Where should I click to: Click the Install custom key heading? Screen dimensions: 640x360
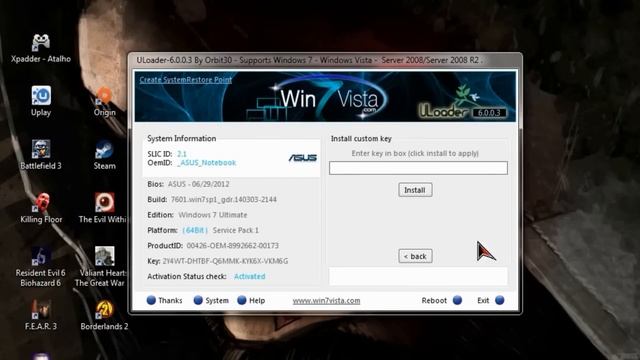361,139
